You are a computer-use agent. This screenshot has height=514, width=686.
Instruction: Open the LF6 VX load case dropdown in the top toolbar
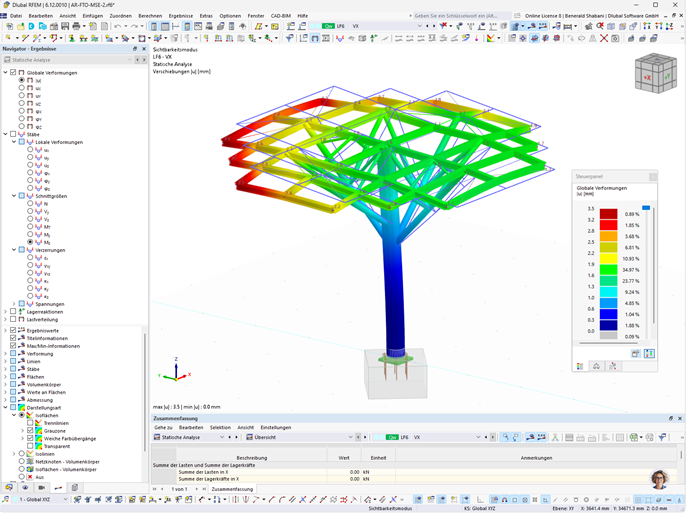420,26
